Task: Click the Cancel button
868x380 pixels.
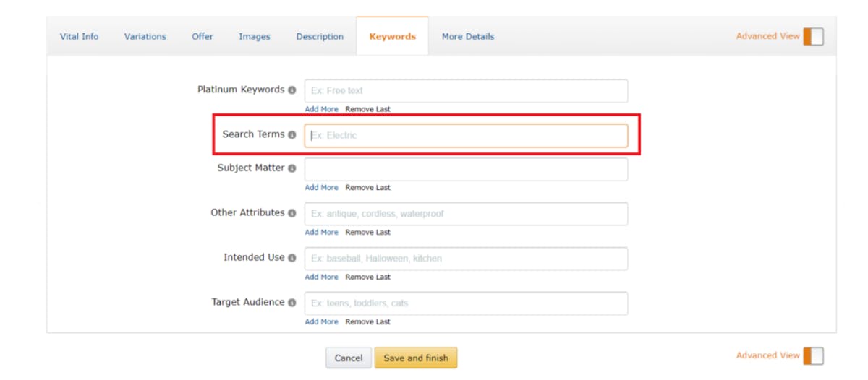Action: point(349,358)
